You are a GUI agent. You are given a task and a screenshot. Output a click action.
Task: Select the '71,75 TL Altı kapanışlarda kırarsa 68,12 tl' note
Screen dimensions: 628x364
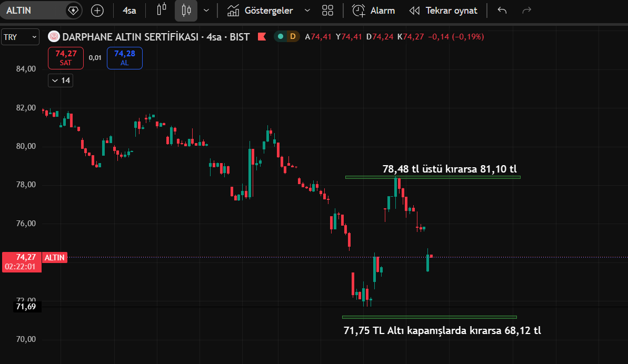442,330
